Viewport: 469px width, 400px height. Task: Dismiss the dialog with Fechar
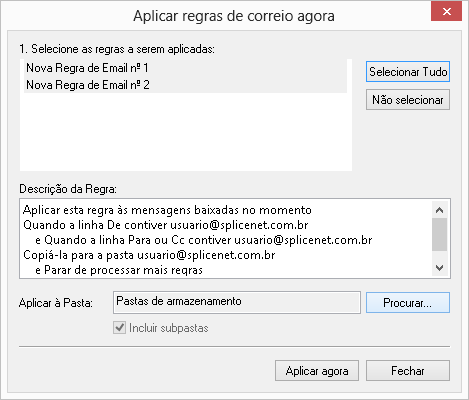[x=408, y=371]
